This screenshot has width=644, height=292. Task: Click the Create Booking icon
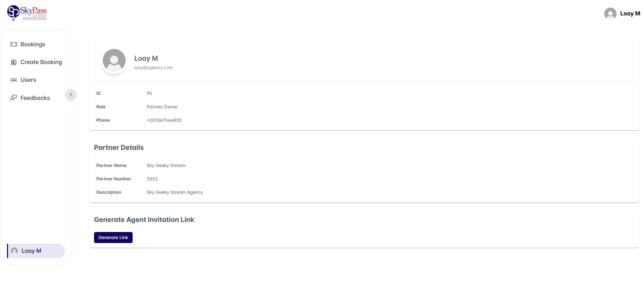pos(14,62)
